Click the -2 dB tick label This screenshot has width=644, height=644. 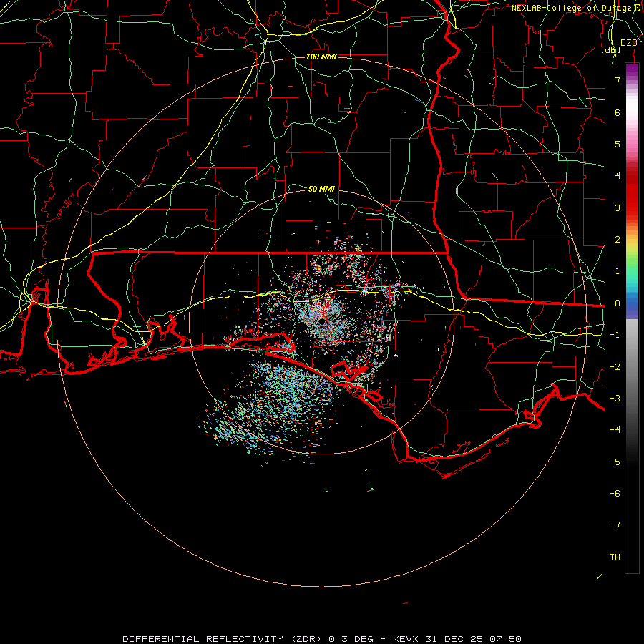(x=615, y=367)
